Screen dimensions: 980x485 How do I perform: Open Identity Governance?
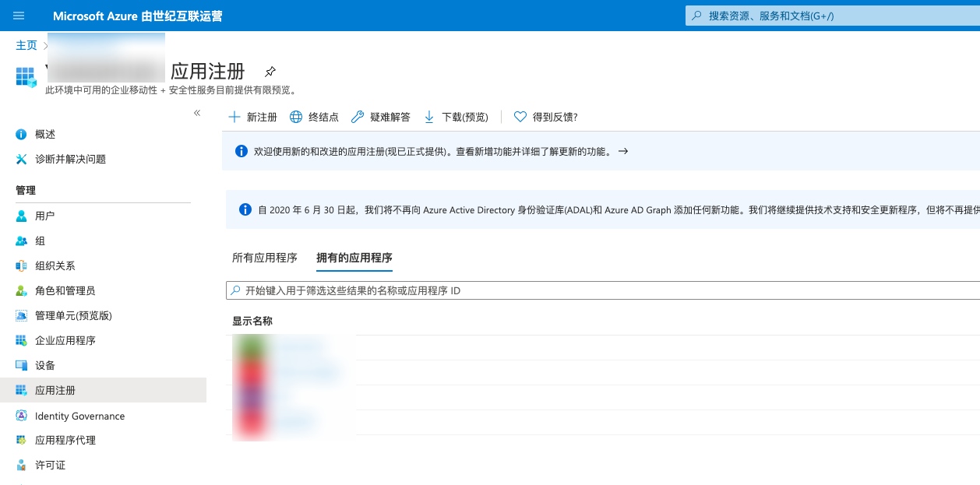79,416
